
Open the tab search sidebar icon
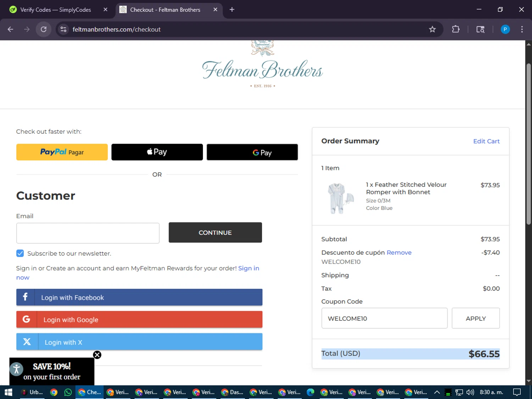(x=480, y=29)
